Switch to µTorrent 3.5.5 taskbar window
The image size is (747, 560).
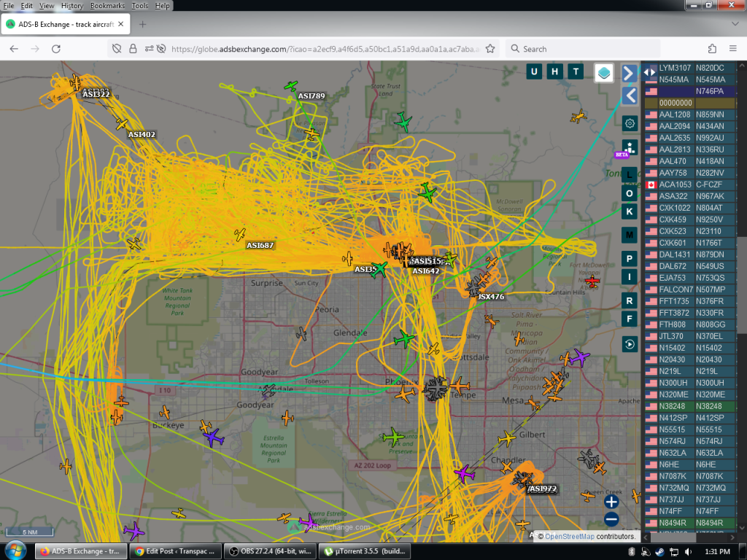[364, 551]
